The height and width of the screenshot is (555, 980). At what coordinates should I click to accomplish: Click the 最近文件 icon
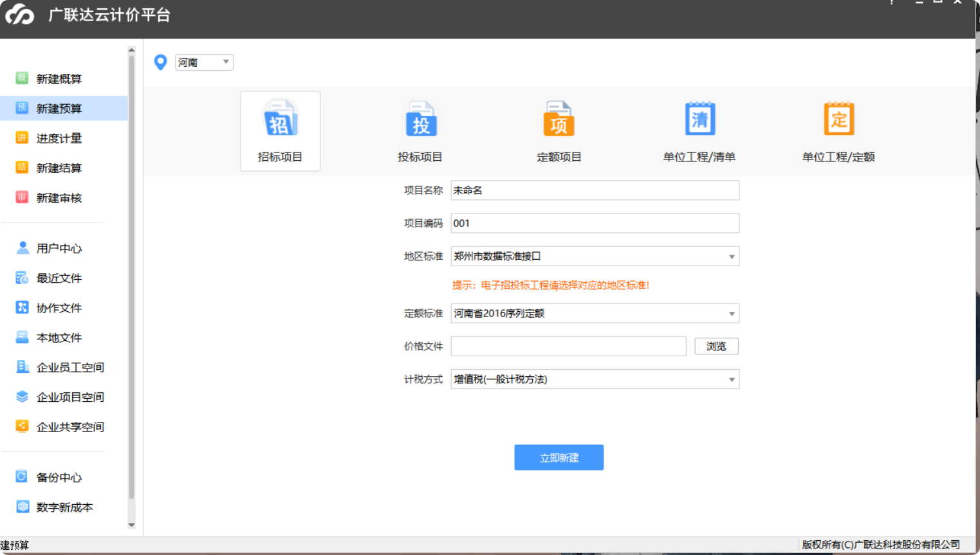22,277
